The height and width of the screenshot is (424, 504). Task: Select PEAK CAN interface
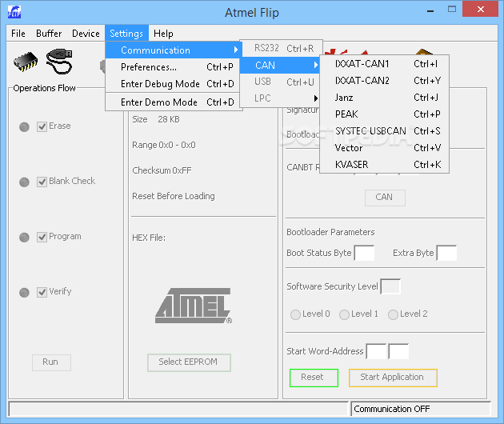[x=384, y=114]
